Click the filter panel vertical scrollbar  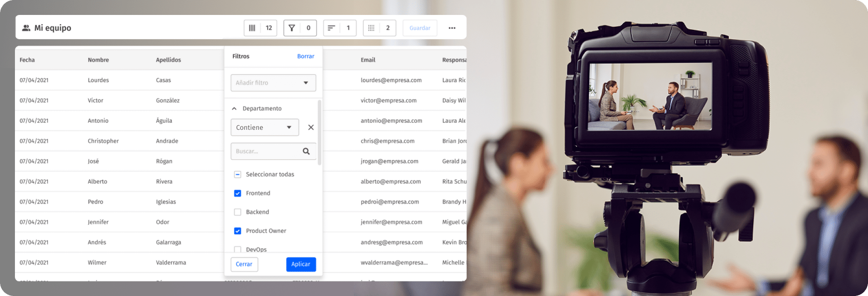tap(320, 133)
